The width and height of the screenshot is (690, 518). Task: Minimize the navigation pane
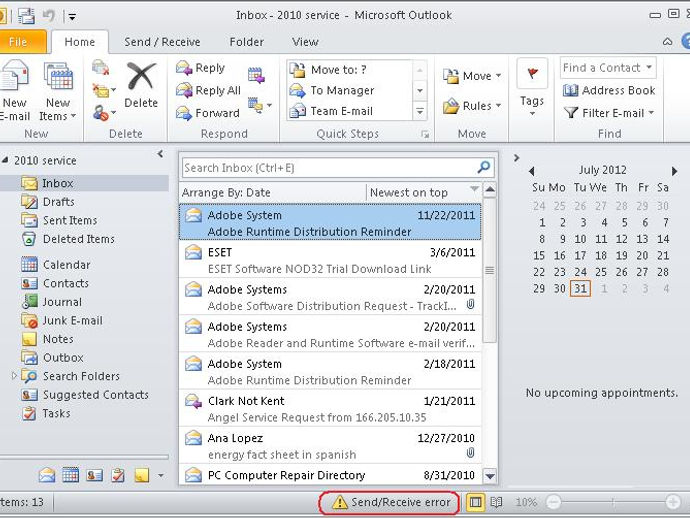point(160,154)
